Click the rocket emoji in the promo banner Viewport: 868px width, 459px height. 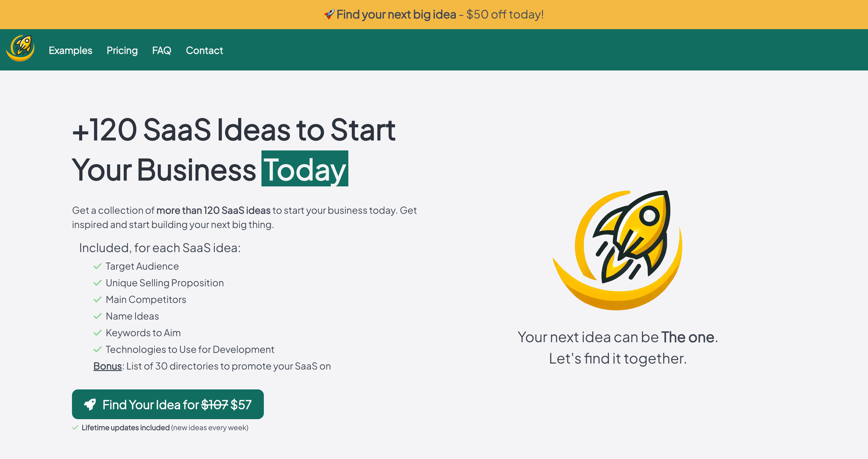pos(329,14)
